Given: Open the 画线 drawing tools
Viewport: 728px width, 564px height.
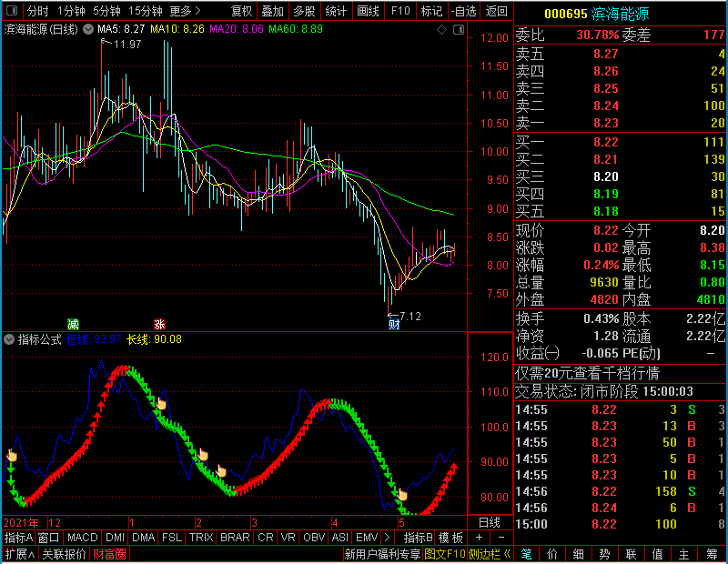Looking at the screenshot, I should [368, 11].
